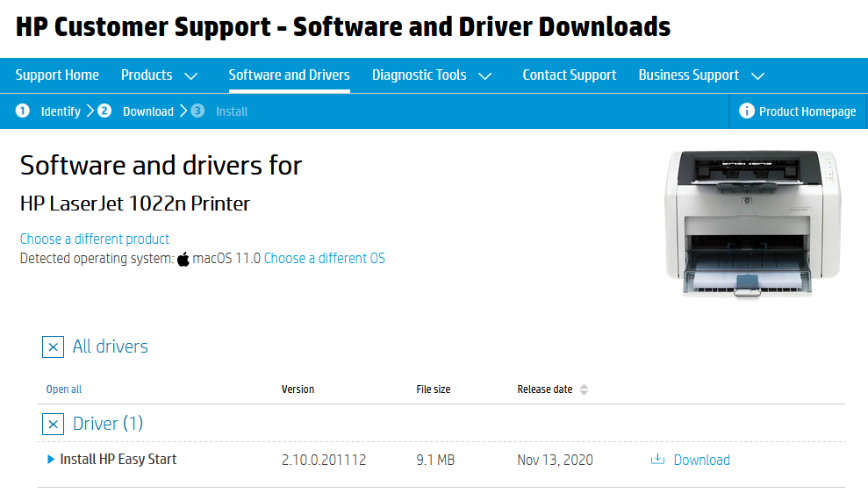
Task: Expand Install HP Easy Start details triangle
Action: 50,459
